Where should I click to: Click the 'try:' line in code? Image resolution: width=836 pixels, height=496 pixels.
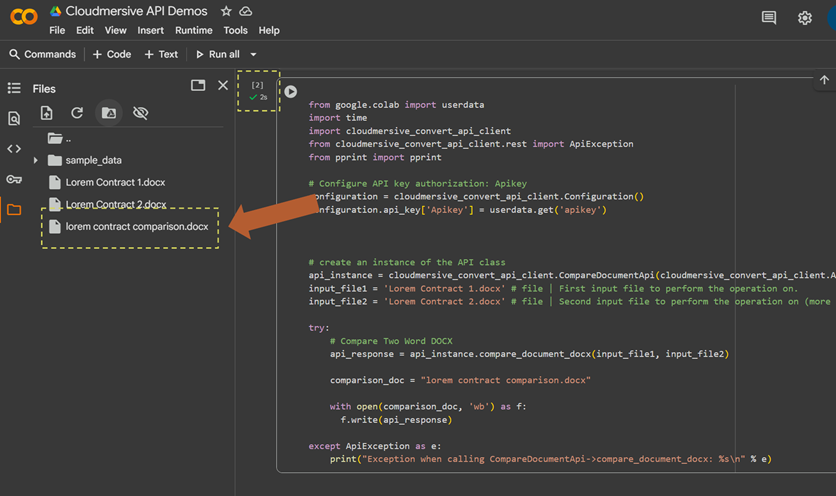[319, 328]
